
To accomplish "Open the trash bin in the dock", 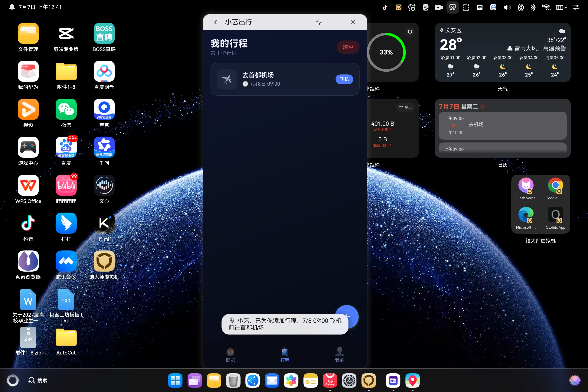I will [233, 381].
